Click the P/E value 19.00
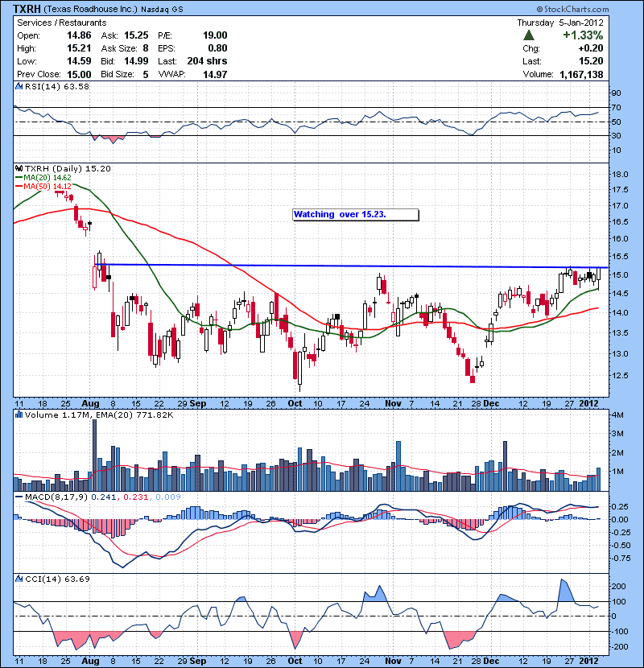The image size is (644, 668). click(x=215, y=35)
